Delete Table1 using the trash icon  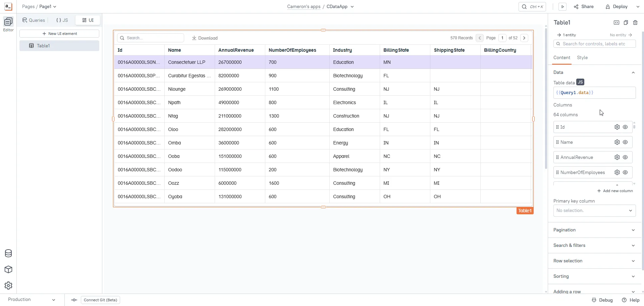point(635,23)
